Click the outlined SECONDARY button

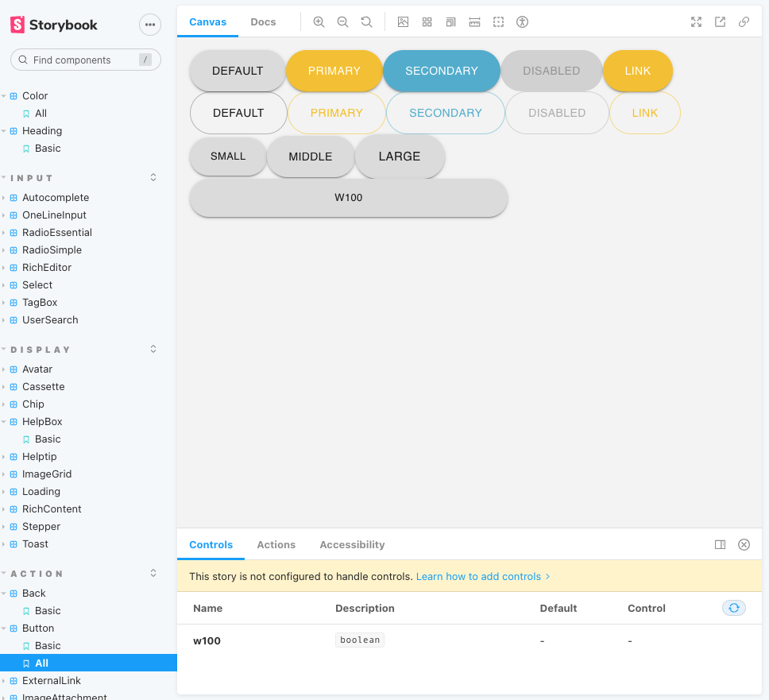[446, 113]
